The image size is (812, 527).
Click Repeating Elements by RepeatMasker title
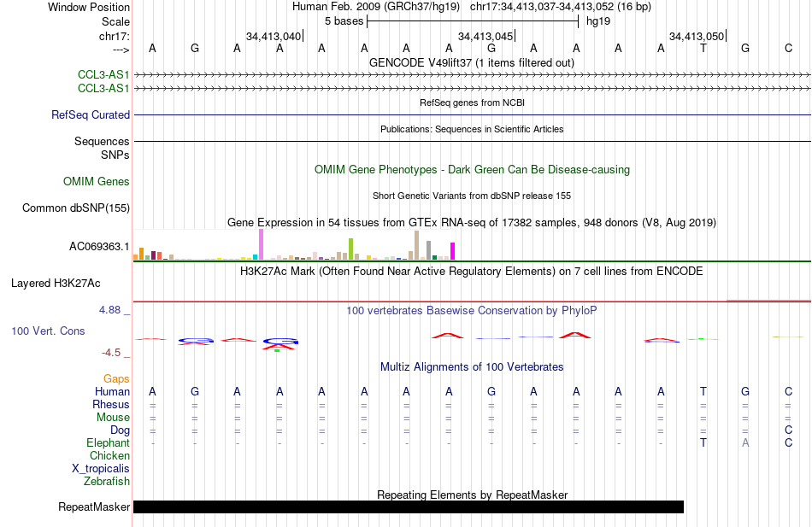point(472,495)
